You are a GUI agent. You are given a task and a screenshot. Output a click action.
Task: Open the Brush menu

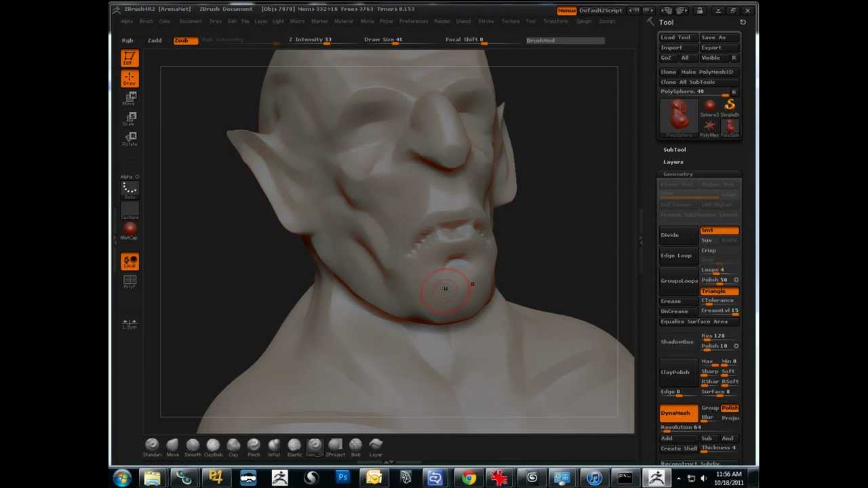tap(146, 22)
